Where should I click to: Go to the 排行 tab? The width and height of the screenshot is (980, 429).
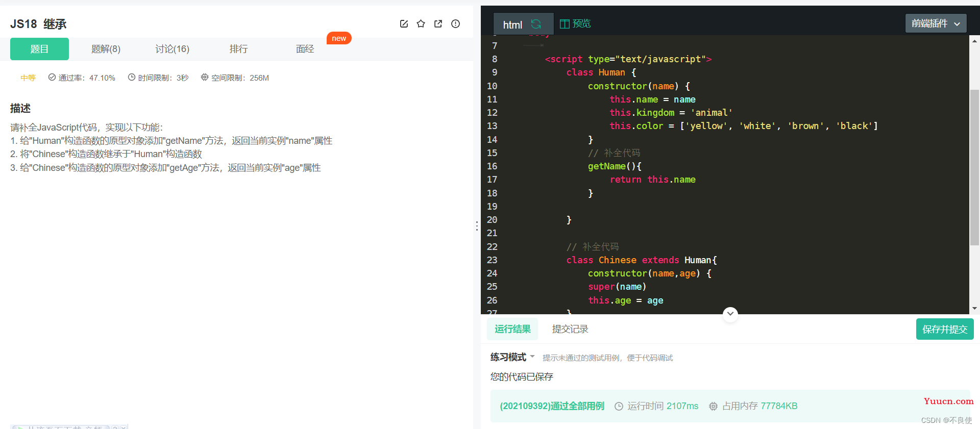238,49
